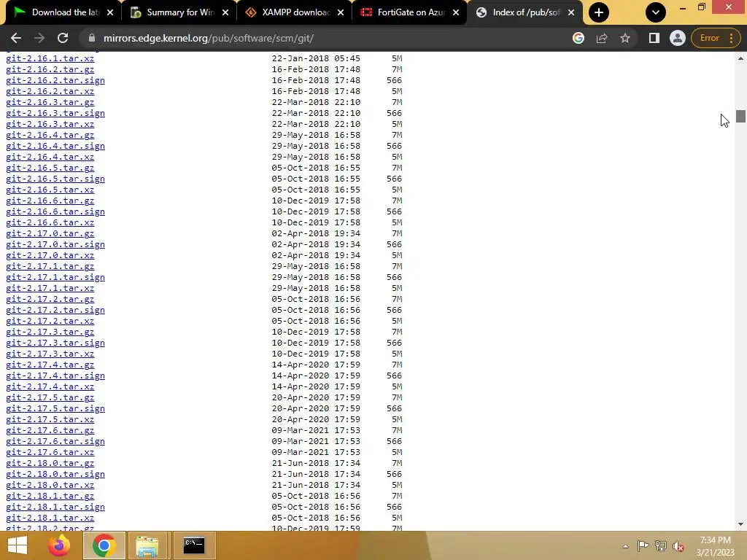This screenshot has width=747, height=560.
Task: Download git-2.18.0.tar.gz
Action: [50, 463]
